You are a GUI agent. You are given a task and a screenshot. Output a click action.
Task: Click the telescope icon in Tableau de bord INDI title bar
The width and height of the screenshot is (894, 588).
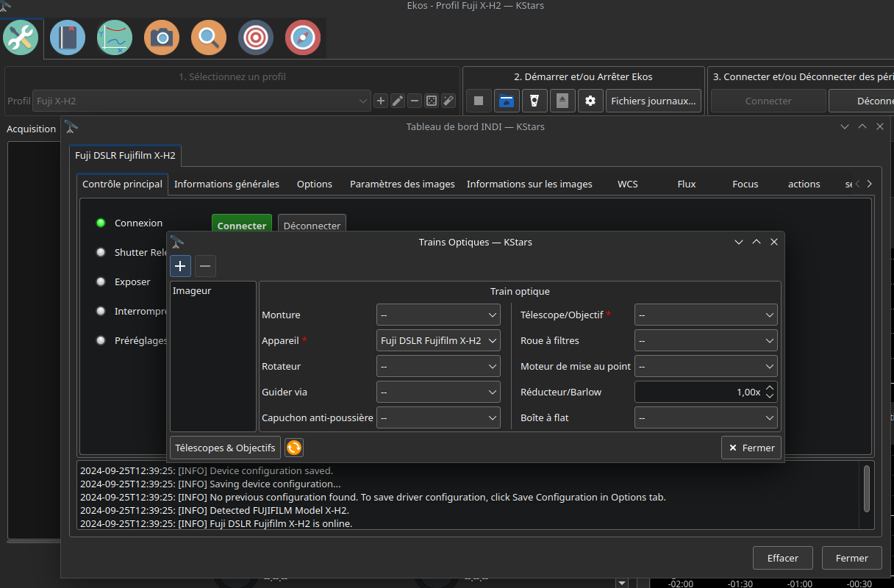pos(71,126)
